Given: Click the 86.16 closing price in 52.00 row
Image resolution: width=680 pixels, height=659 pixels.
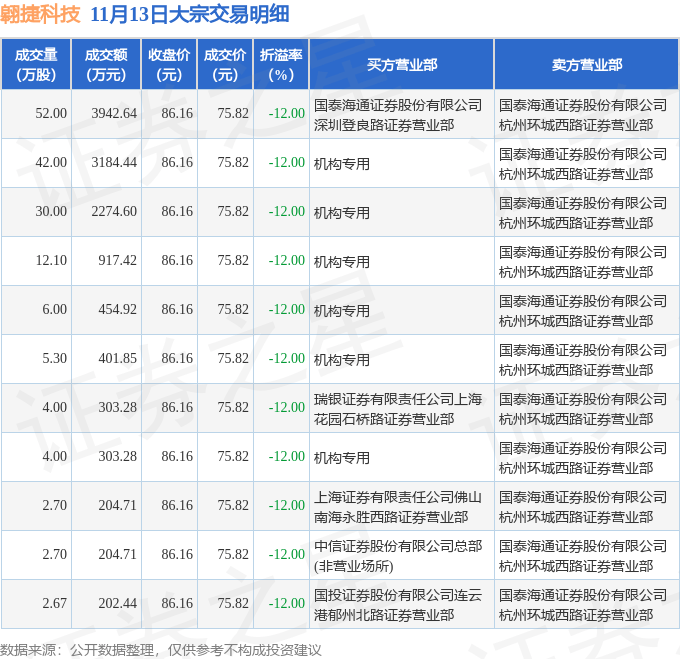Looking at the screenshot, I should coord(177,114).
